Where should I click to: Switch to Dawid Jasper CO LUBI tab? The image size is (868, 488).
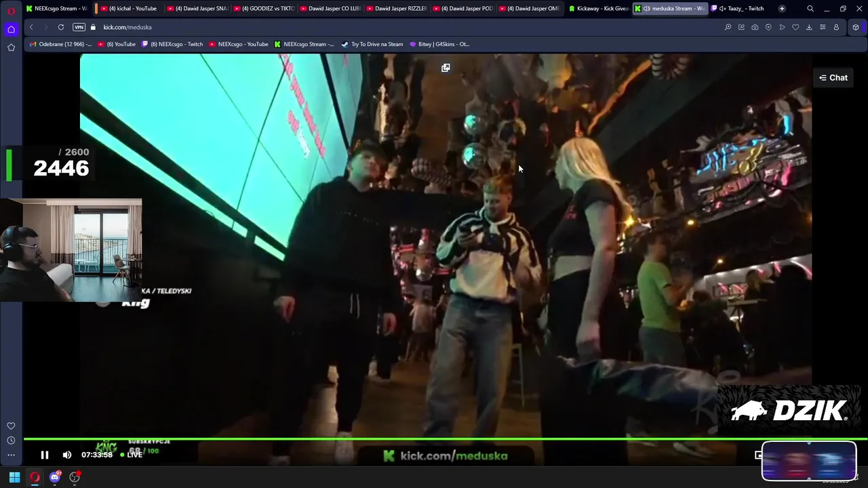tap(330, 9)
